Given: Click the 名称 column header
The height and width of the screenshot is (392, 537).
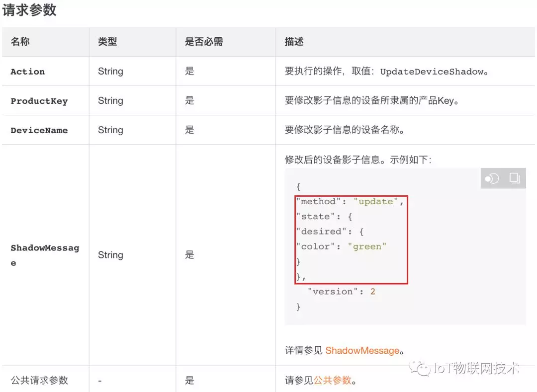Looking at the screenshot, I should (x=20, y=42).
